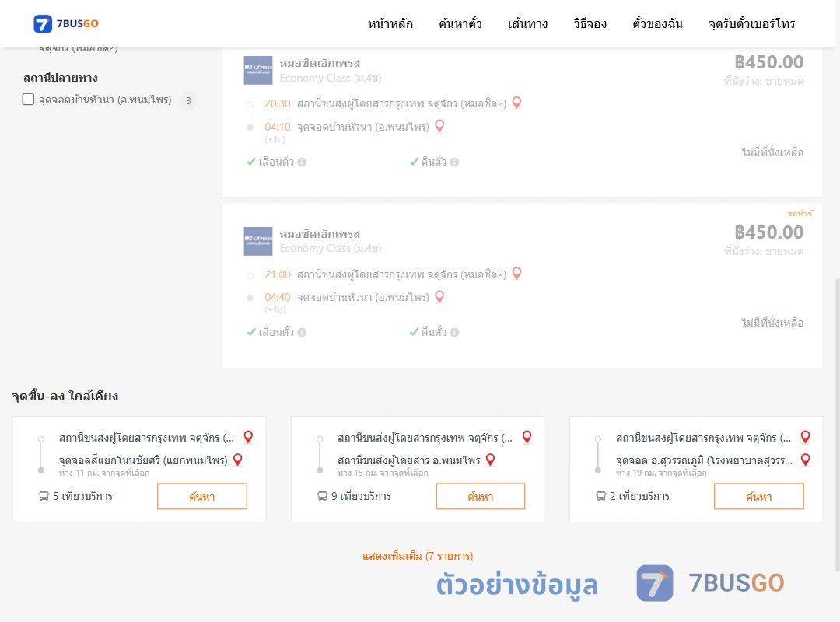Click ค้นหา in สี่แยกโนนชัยศรี card
840x622 pixels.
202,496
